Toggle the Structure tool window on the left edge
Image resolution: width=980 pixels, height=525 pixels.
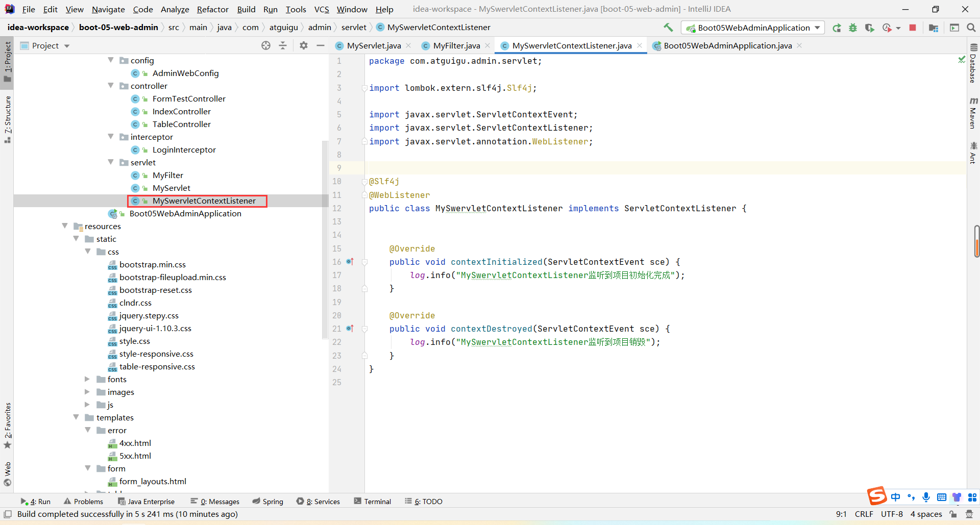[7, 118]
